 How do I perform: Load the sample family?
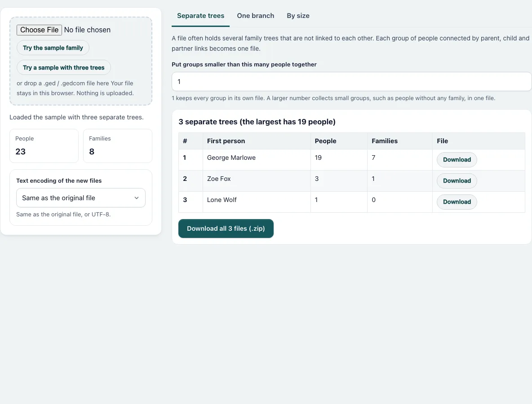(x=53, y=48)
